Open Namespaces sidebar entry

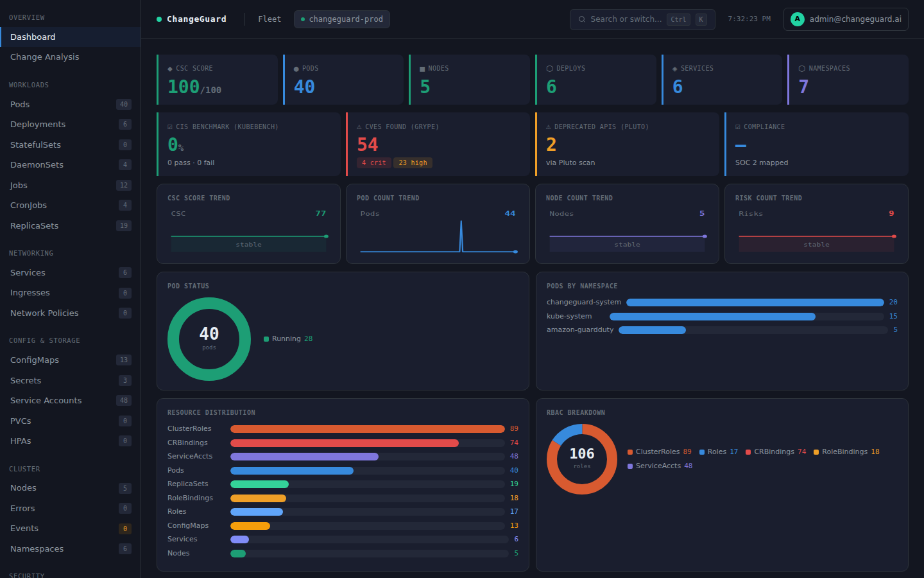point(71,548)
